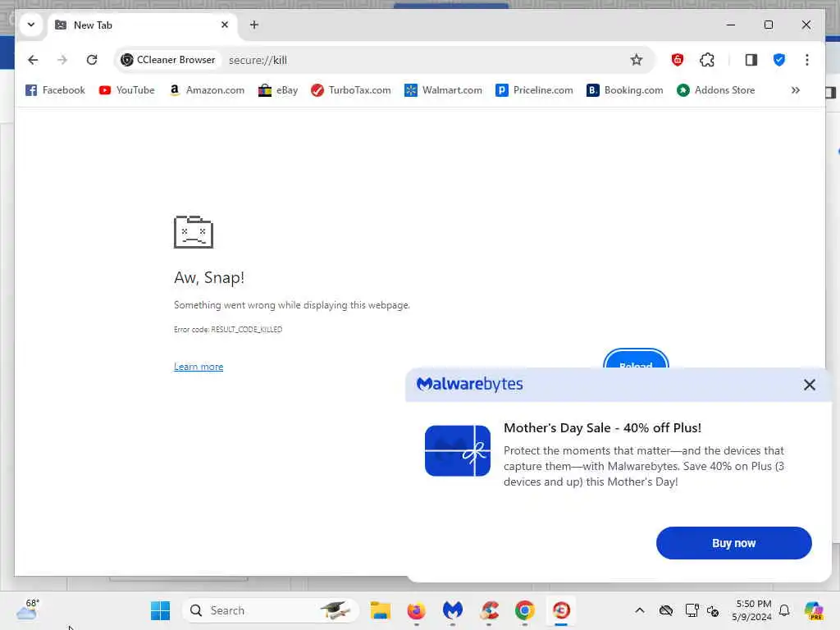Image resolution: width=840 pixels, height=630 pixels.
Task: Click the muted volume tray icon
Action: tap(713, 610)
